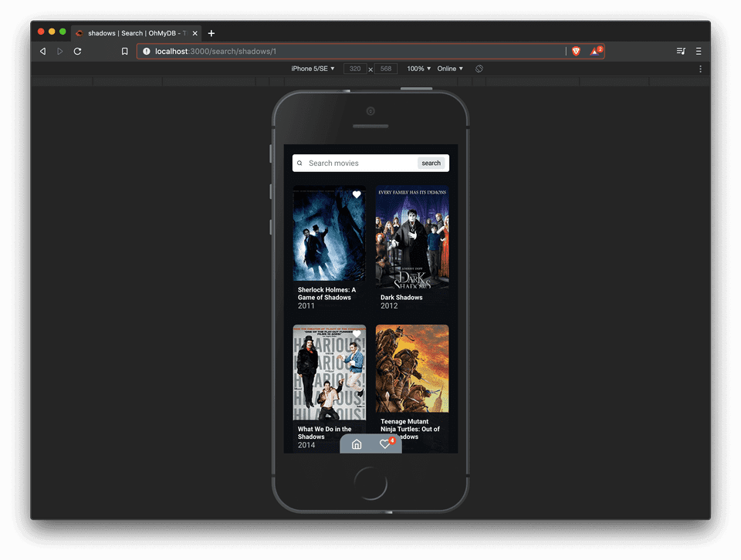Expand the iPhone 5/SE device dropdown

[313, 69]
